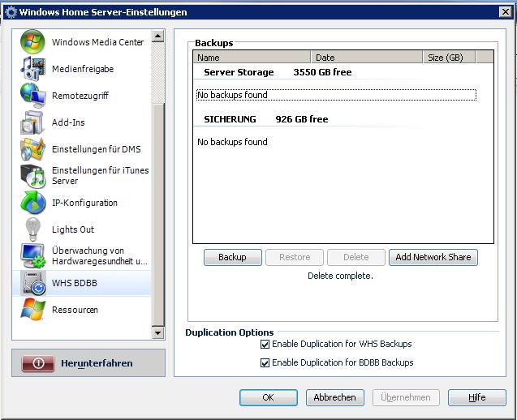Click the IP-Konfiguration green arrow icon
Viewport: 517px width, 420px height.
click(33, 203)
